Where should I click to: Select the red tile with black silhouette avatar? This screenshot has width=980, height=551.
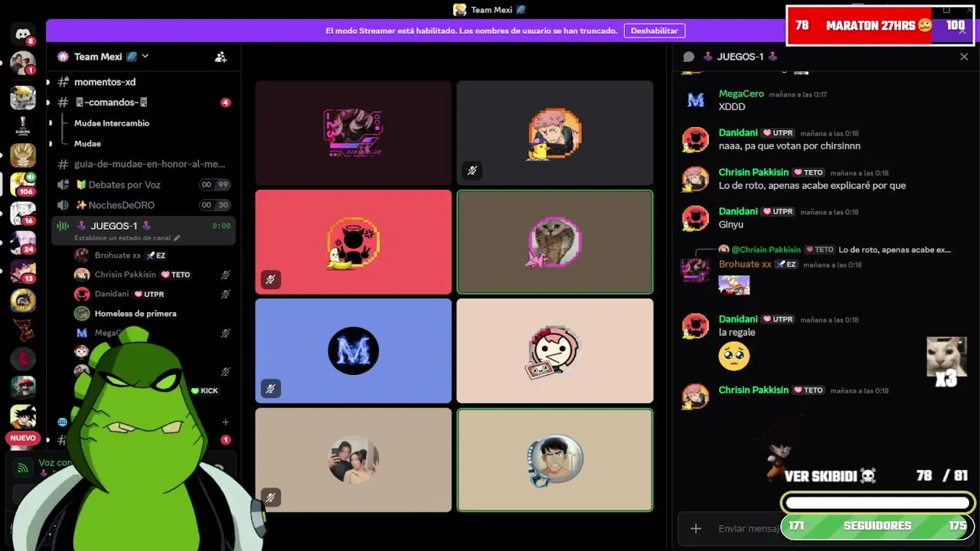pyautogui.click(x=354, y=242)
